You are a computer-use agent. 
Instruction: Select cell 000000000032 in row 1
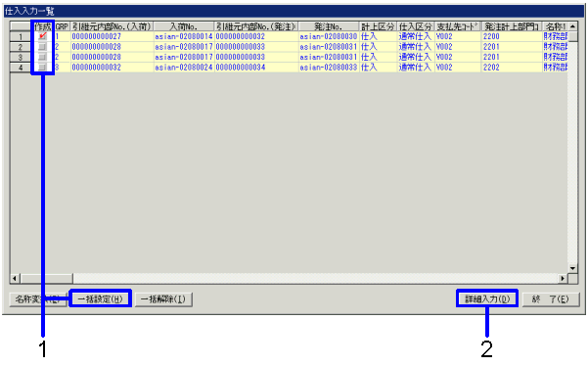tap(256, 36)
